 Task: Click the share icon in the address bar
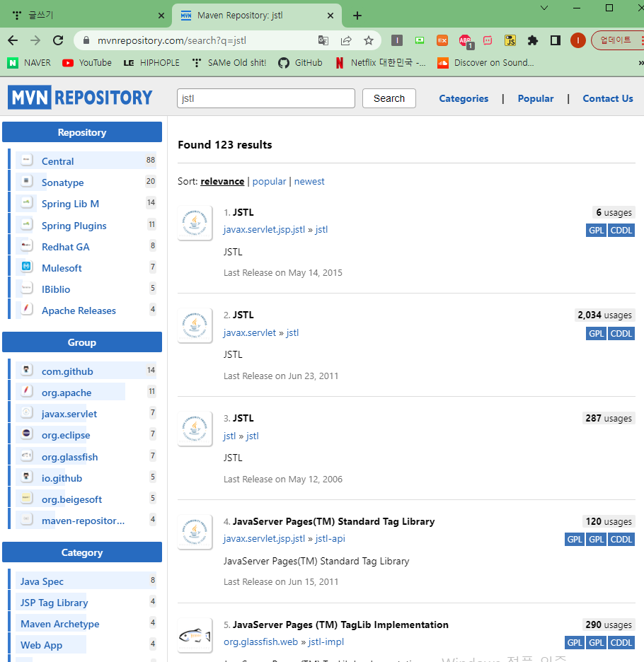[346, 40]
